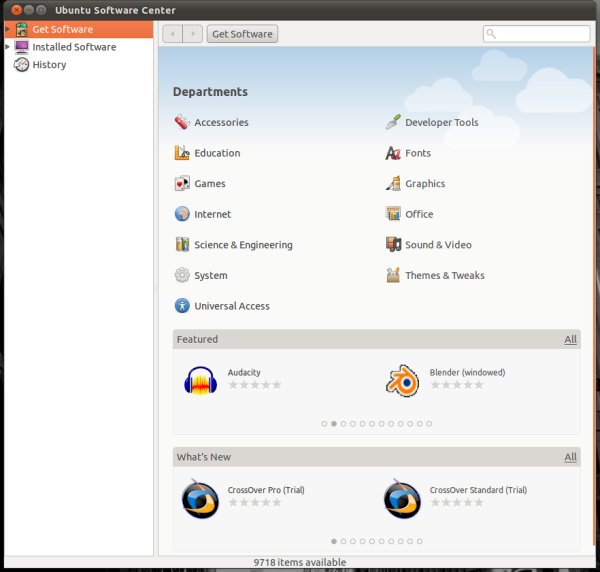Show All Featured applications
Image resolution: width=600 pixels, height=572 pixels.
point(570,339)
